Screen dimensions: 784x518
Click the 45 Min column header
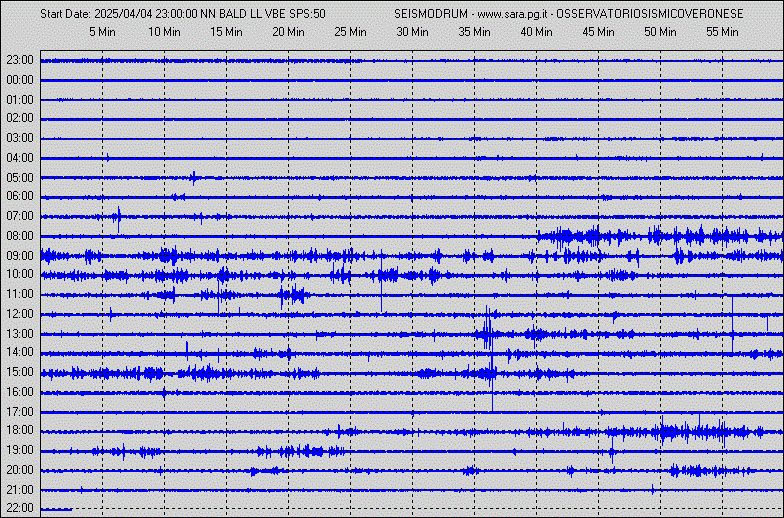(598, 32)
